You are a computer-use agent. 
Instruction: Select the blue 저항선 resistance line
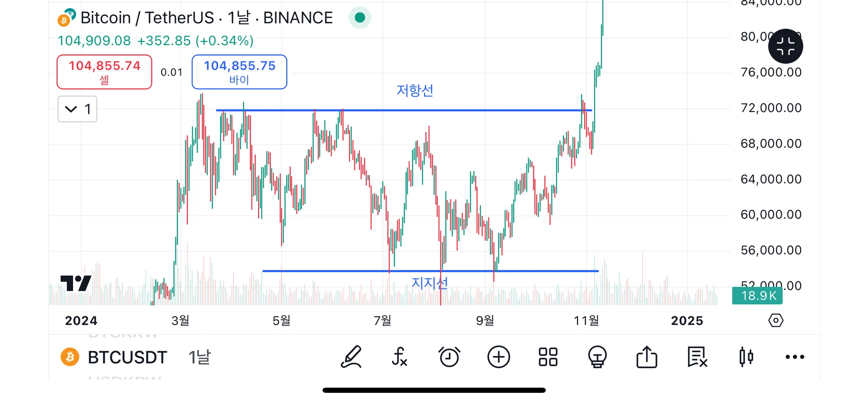407,110
